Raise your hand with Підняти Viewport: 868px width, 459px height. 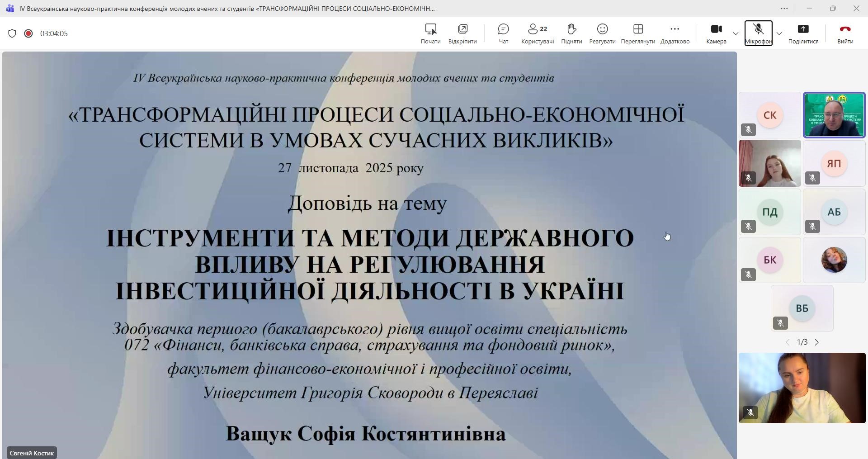coord(571,33)
